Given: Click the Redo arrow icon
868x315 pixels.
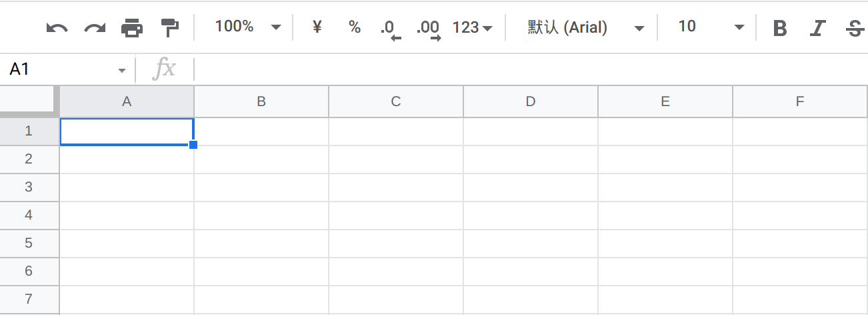Looking at the screenshot, I should pyautogui.click(x=95, y=28).
